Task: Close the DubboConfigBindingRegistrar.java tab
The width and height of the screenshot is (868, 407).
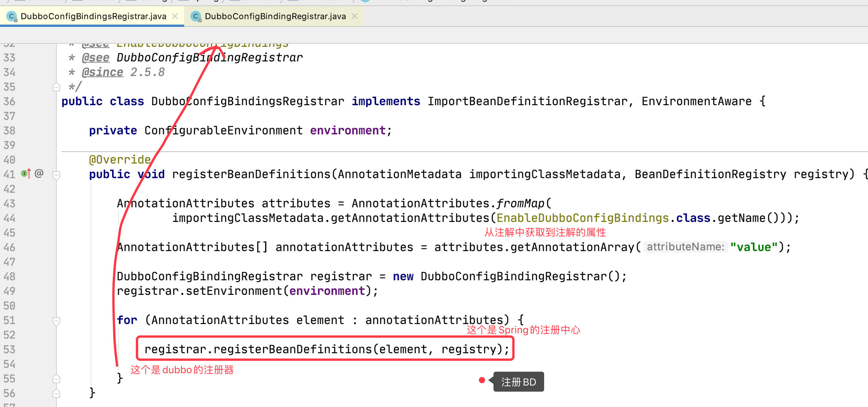Action: click(x=355, y=16)
